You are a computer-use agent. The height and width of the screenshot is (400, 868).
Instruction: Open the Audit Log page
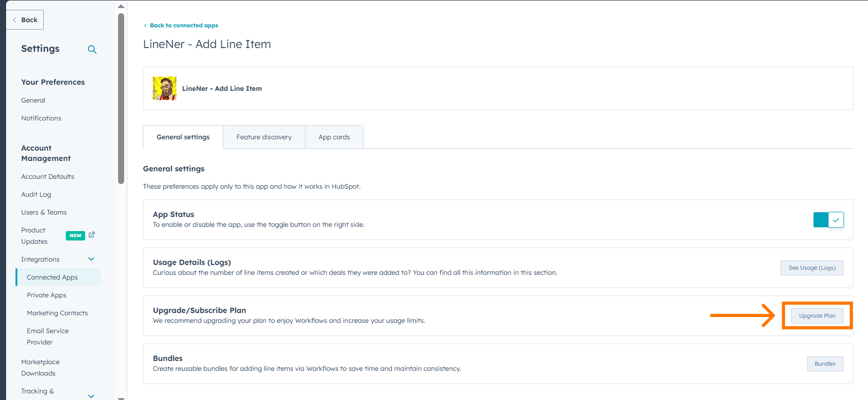[x=36, y=194]
